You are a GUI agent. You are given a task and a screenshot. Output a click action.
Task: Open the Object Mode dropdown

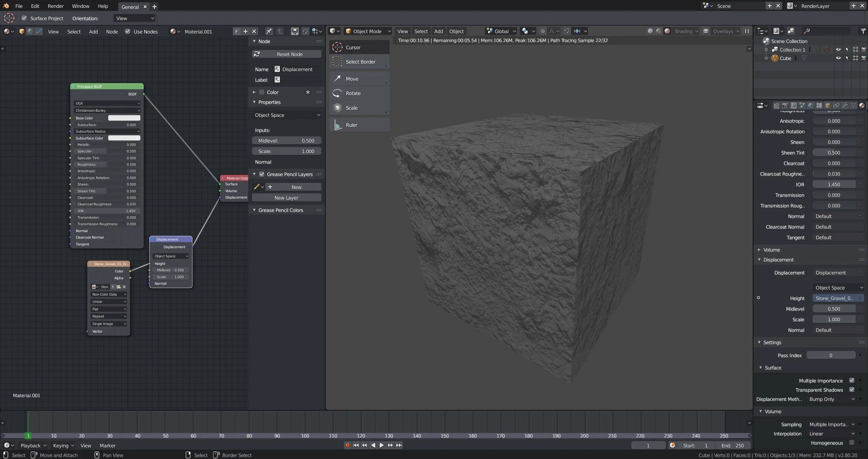click(368, 31)
